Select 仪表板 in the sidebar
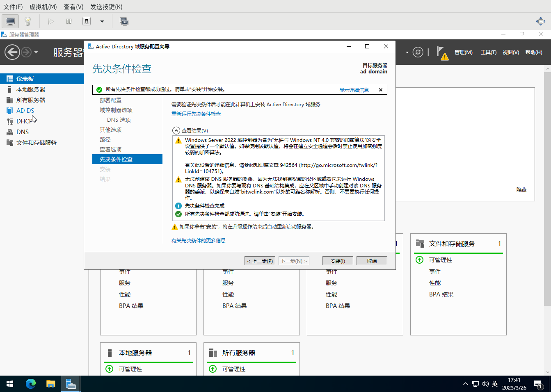The image size is (551, 392). [42, 79]
